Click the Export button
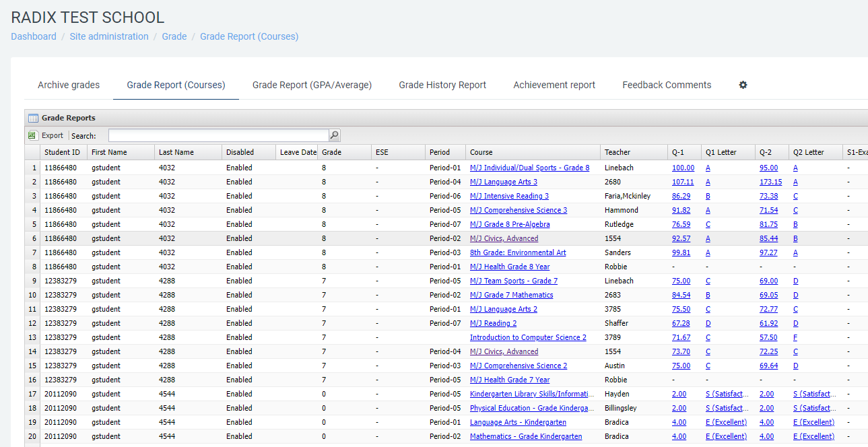Screen dimensions: 868x447 click(x=52, y=135)
